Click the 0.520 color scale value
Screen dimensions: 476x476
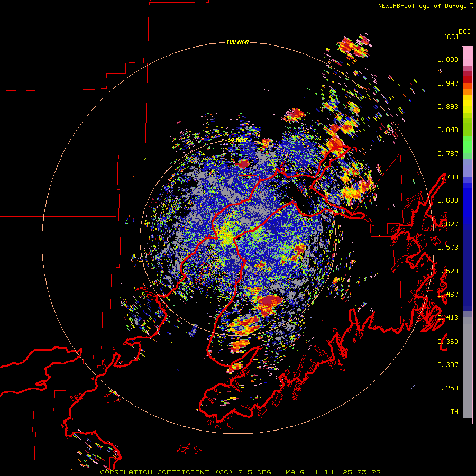coord(448,271)
